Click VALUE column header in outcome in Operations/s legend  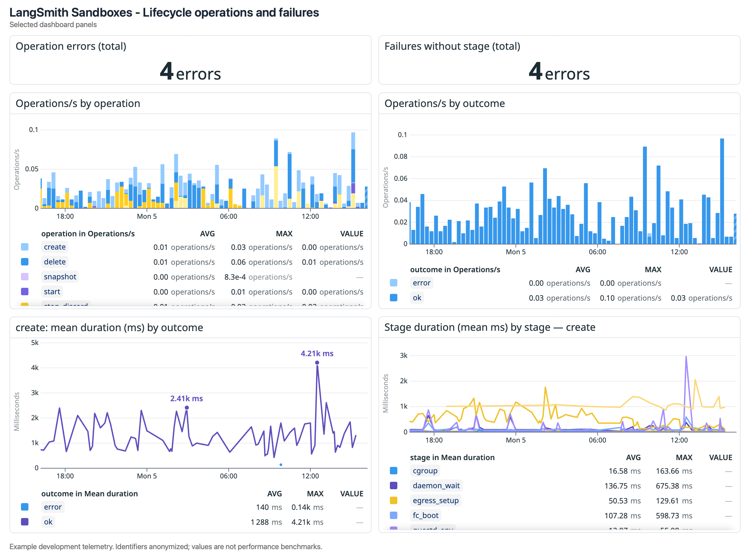coord(721,270)
